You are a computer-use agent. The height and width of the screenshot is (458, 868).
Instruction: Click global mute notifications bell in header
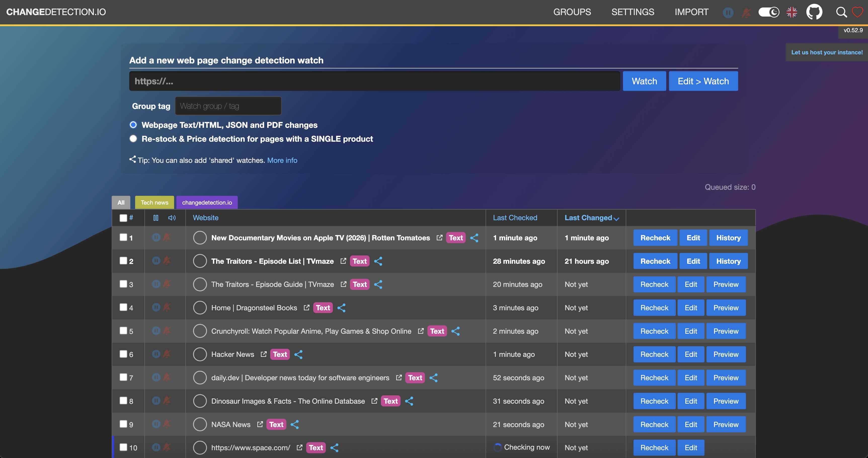[x=746, y=13]
